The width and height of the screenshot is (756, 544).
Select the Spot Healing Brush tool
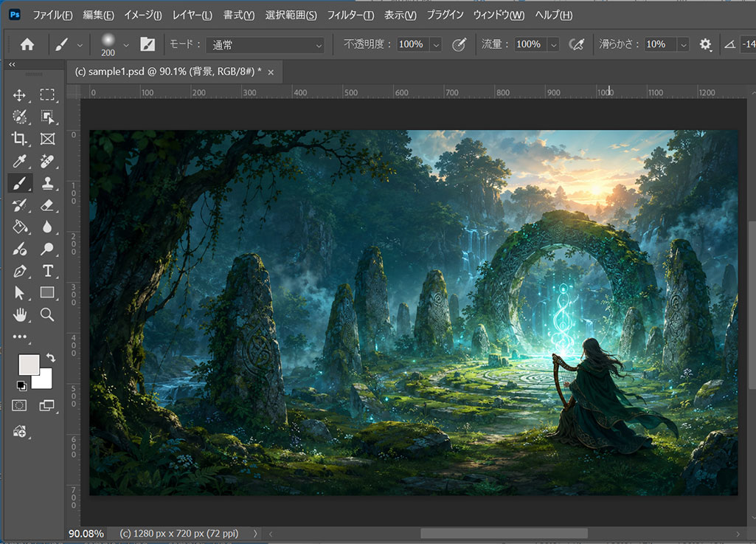[47, 161]
